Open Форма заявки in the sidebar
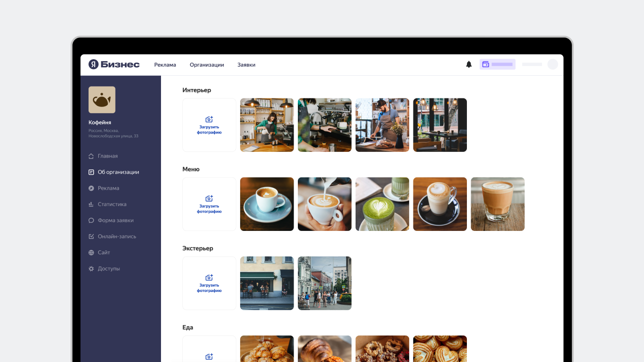Viewport: 644px width, 362px height. [x=116, y=221]
